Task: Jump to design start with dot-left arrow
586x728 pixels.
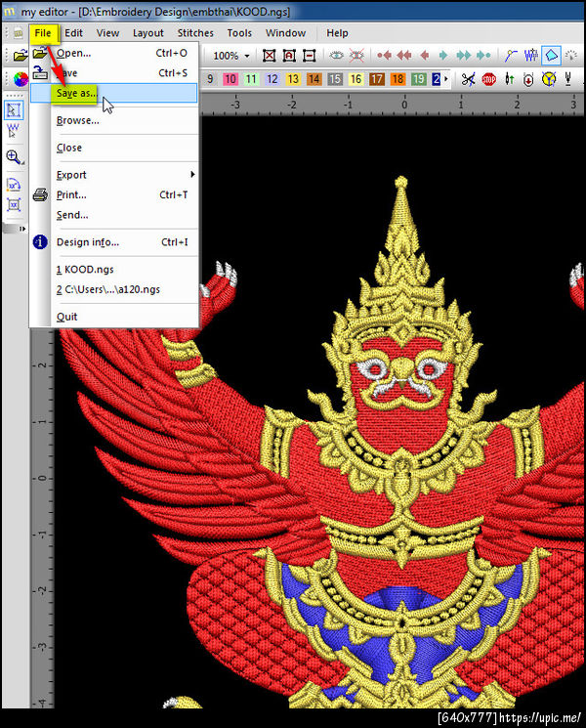Action: [384, 56]
